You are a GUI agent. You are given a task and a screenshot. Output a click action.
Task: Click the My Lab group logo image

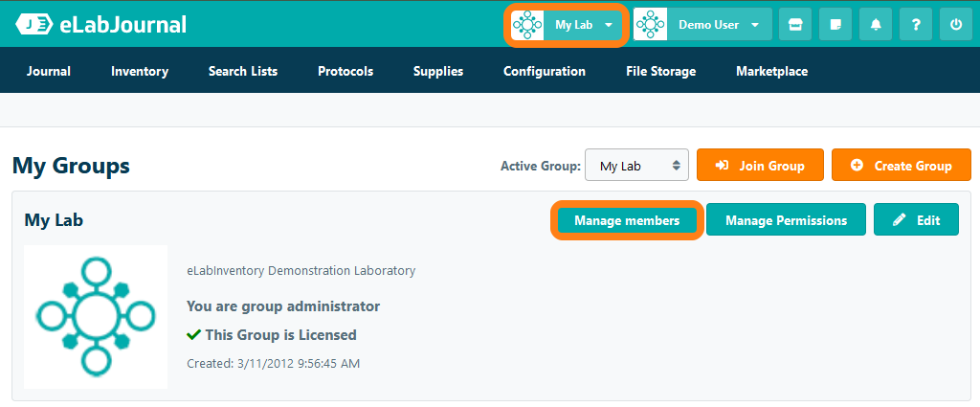pyautogui.click(x=96, y=317)
